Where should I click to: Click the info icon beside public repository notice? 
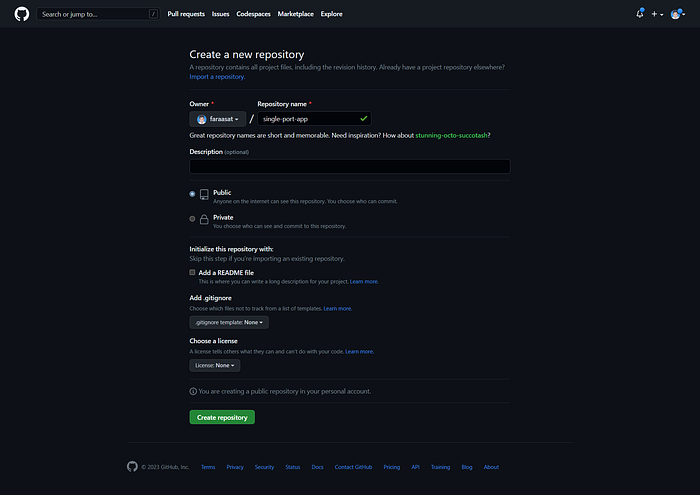click(x=193, y=391)
